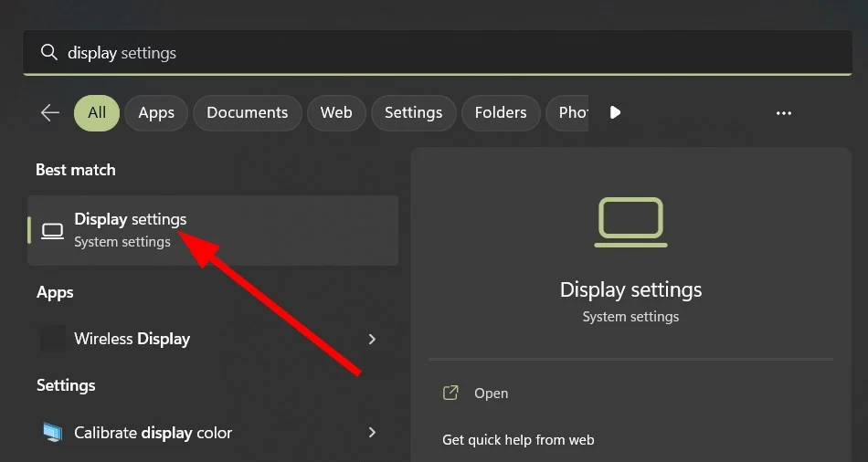Click Get quick help from web
Screen dimensions: 868x462
pyautogui.click(x=518, y=440)
